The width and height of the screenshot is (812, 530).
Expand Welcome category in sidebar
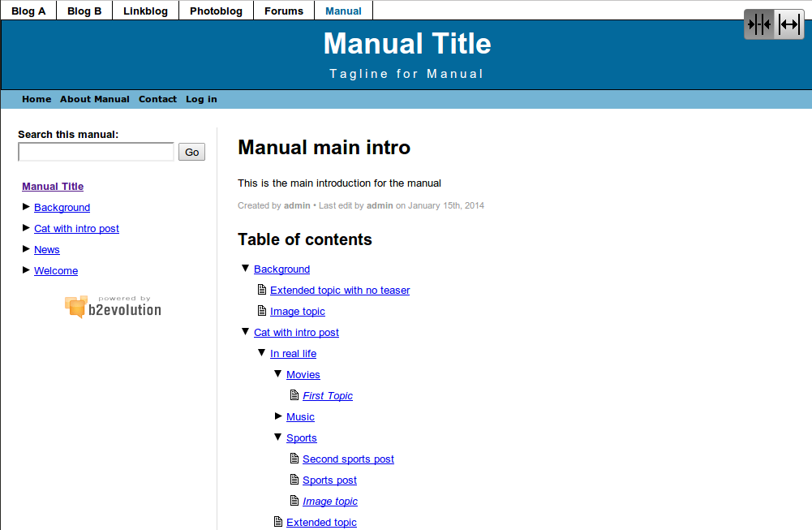pyautogui.click(x=26, y=270)
